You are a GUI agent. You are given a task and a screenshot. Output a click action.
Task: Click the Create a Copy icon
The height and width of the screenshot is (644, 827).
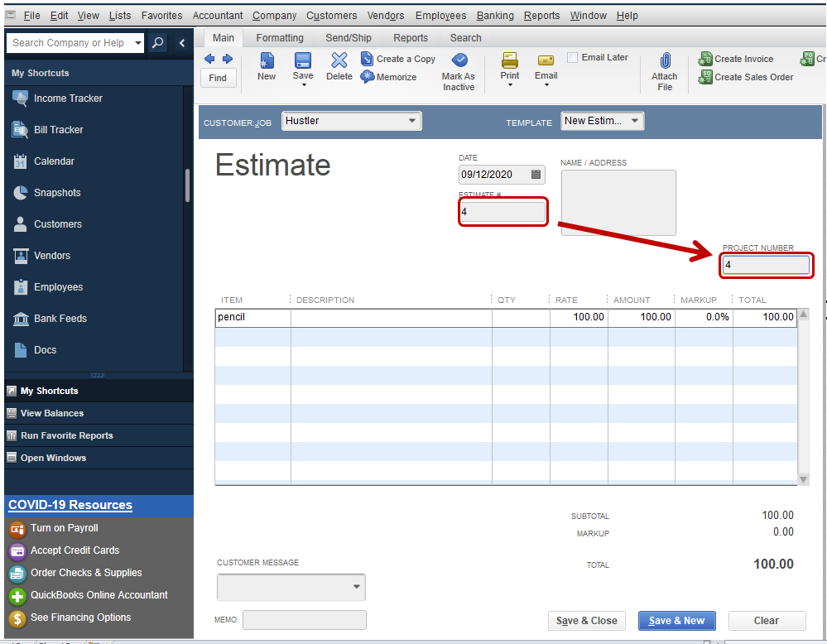[x=367, y=59]
